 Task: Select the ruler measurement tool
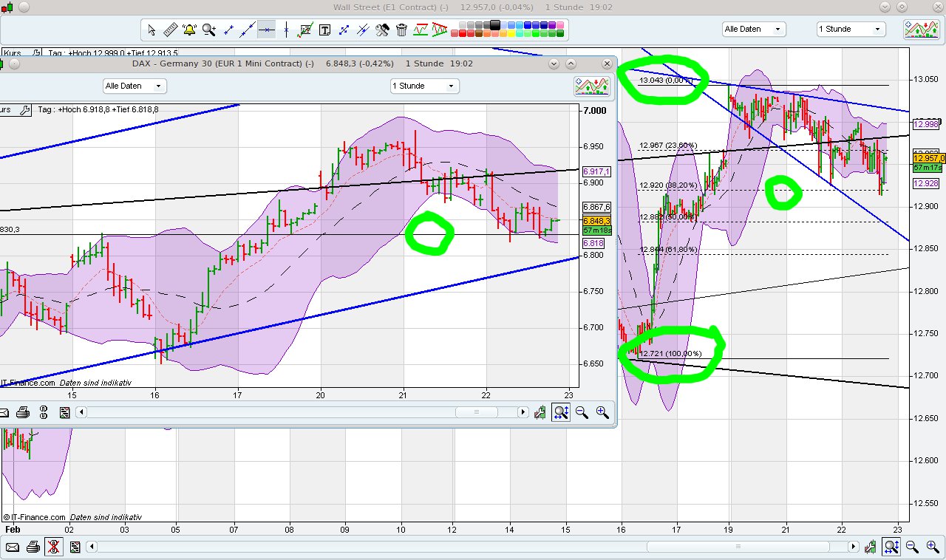(x=169, y=30)
